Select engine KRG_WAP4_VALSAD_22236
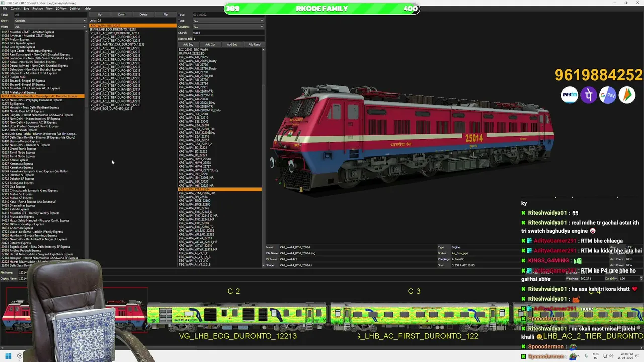Screen dimensions: 644x362 click(x=220, y=231)
